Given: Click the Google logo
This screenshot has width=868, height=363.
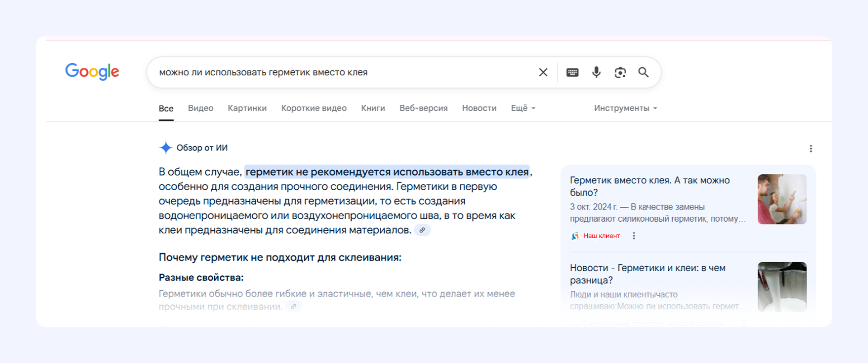Looking at the screenshot, I should pyautogui.click(x=92, y=71).
